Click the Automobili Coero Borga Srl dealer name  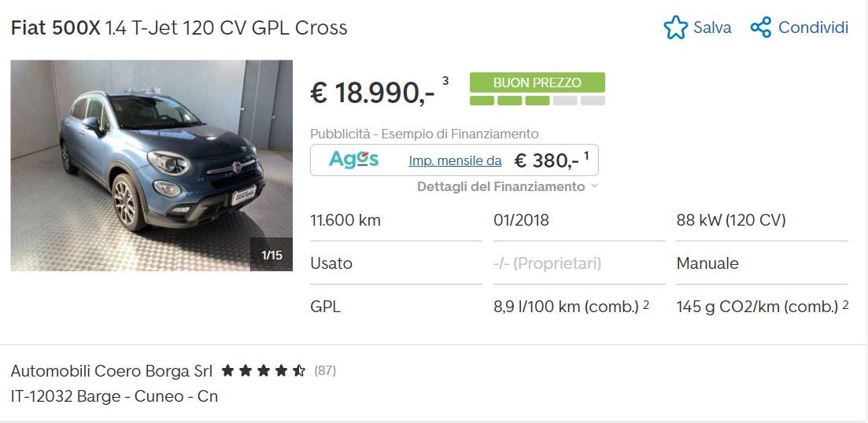[x=111, y=371]
